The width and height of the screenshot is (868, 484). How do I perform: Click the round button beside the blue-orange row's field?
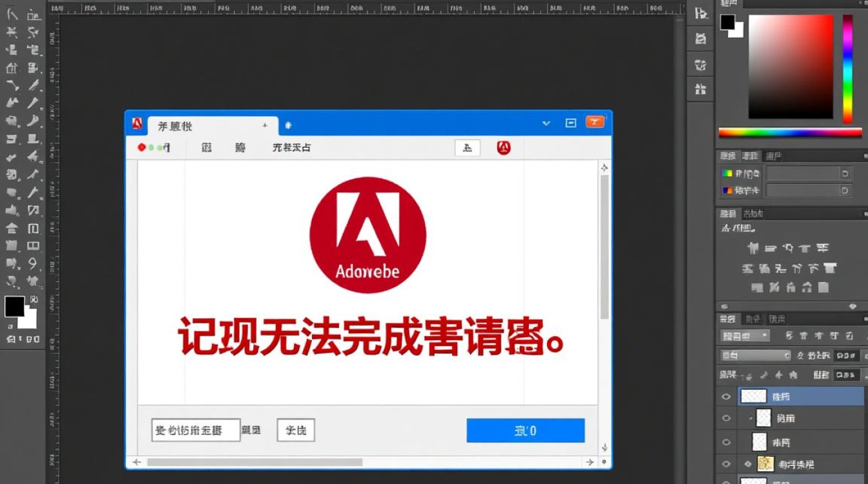(845, 191)
